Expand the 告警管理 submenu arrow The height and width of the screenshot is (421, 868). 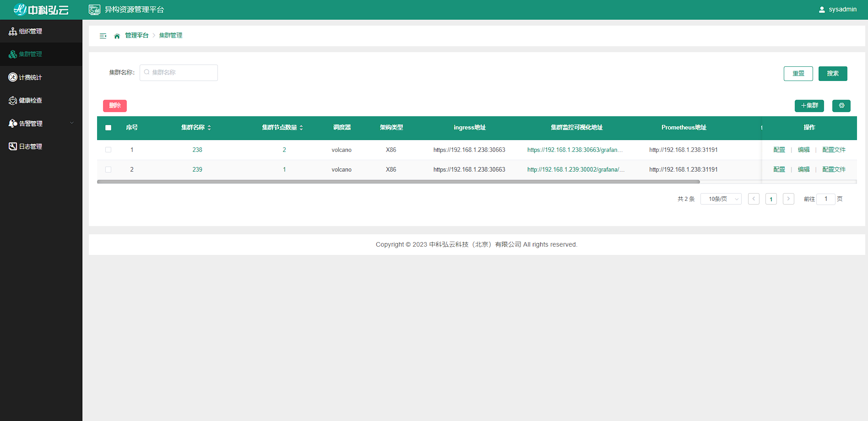click(72, 123)
